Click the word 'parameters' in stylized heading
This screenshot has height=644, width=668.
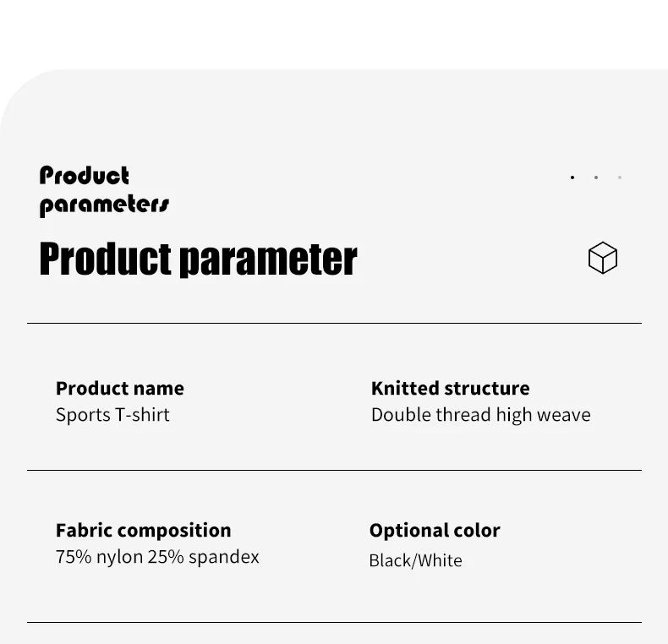click(104, 205)
